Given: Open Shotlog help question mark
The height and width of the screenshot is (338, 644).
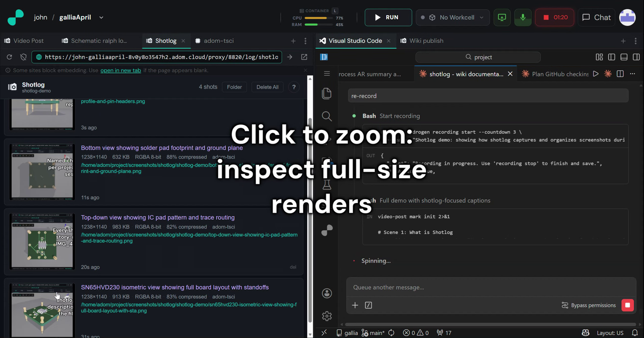Looking at the screenshot, I should point(294,87).
